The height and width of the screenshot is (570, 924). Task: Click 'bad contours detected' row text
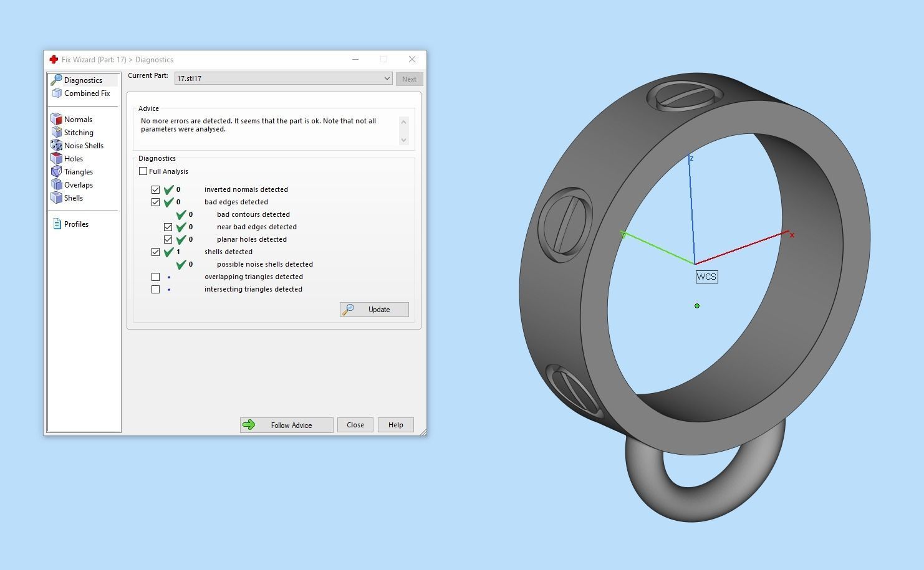[253, 214]
